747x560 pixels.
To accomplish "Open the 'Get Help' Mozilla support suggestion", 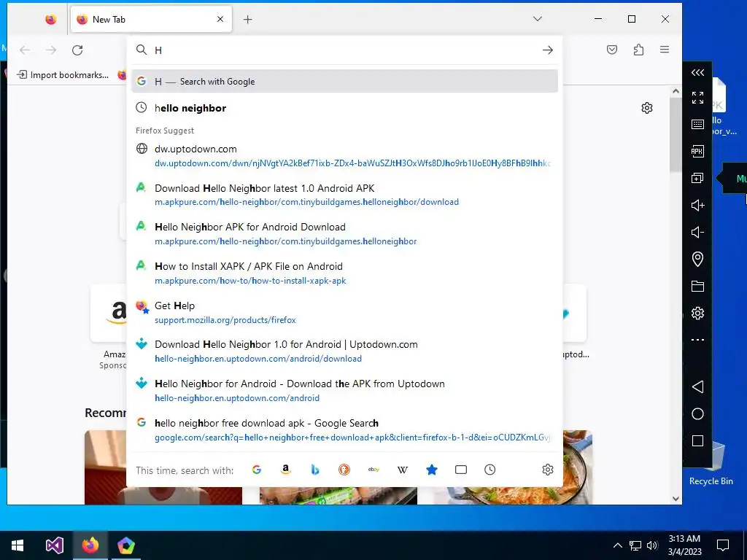I will [344, 312].
